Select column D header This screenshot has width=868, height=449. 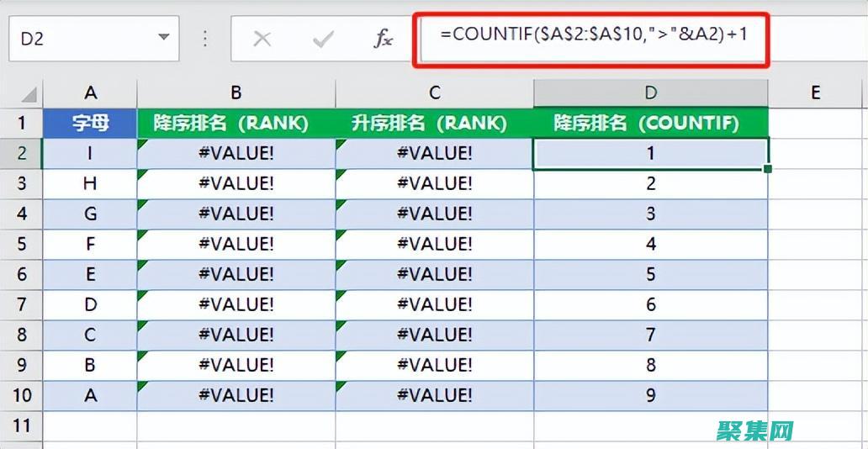coord(650,92)
